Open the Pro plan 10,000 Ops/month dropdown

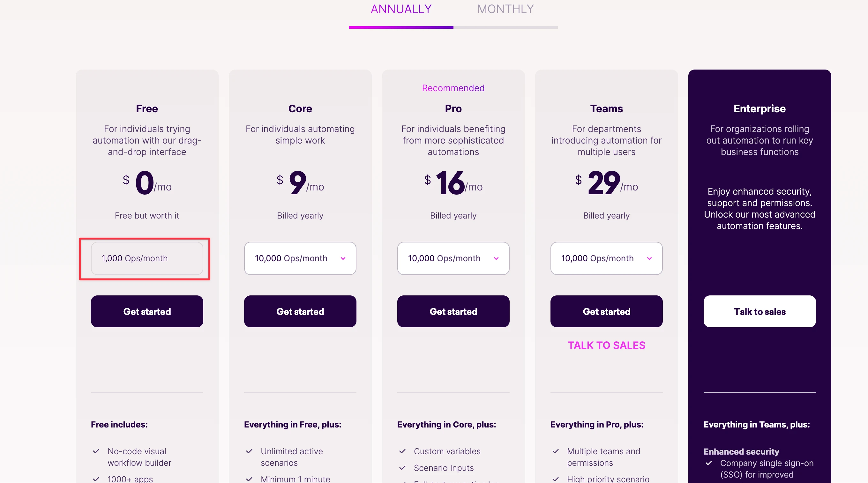(453, 258)
